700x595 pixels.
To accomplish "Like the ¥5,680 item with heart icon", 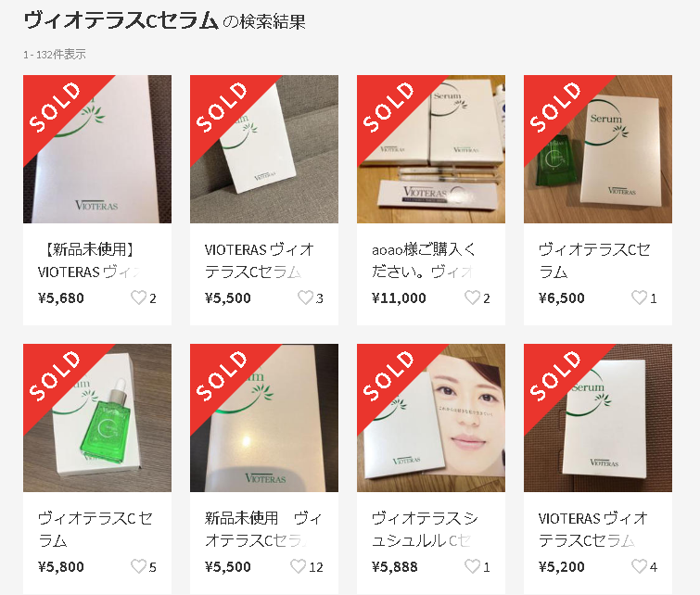I will pos(138,297).
